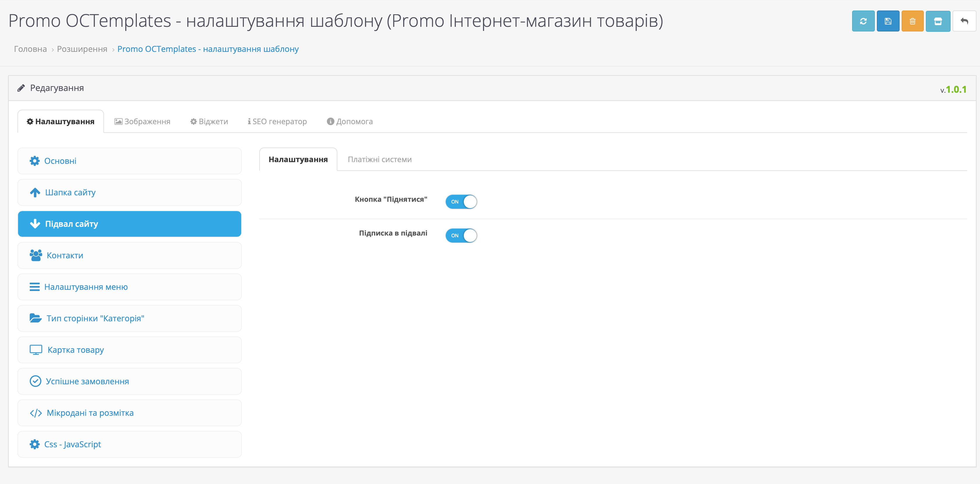This screenshot has height=484, width=980.
Task: Open Допомога help tab
Action: pos(350,122)
